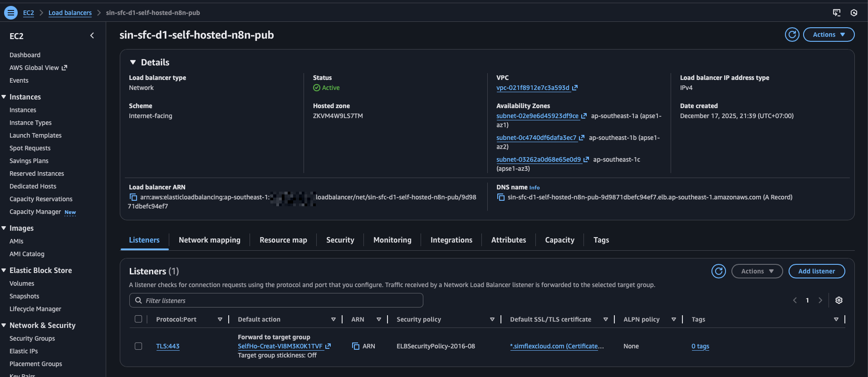This screenshot has height=377, width=868.
Task: Copy the DNS name
Action: point(501,197)
